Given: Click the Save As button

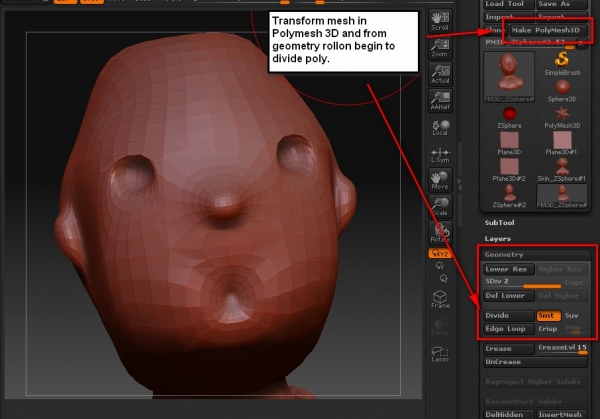Looking at the screenshot, I should pyautogui.click(x=562, y=4).
